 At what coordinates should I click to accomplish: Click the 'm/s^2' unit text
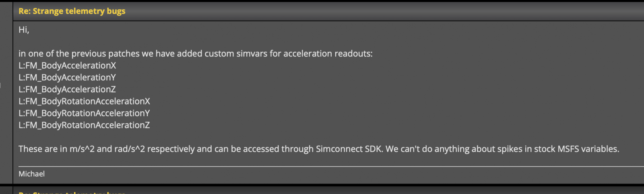click(x=82, y=149)
